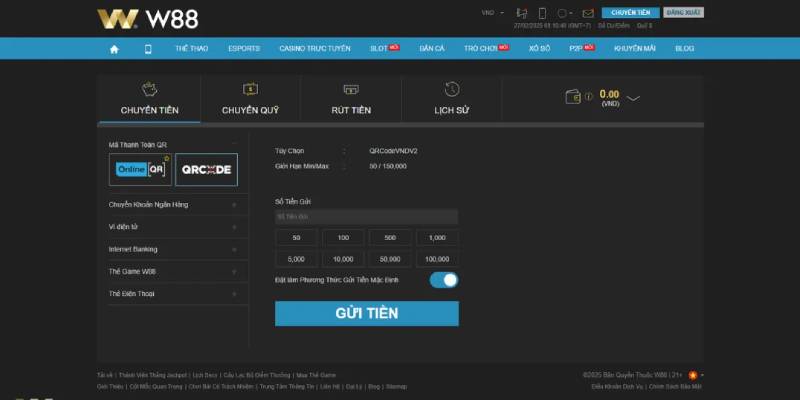Open the language flag dropdown in footer
The height and width of the screenshot is (400, 800).
[696, 375]
